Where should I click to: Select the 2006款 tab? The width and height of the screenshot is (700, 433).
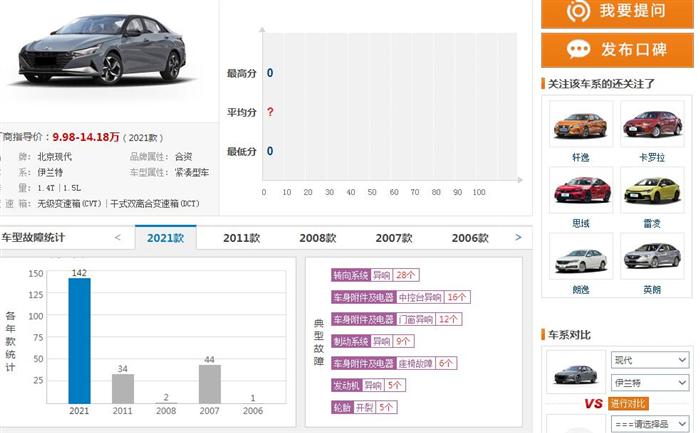(x=470, y=238)
